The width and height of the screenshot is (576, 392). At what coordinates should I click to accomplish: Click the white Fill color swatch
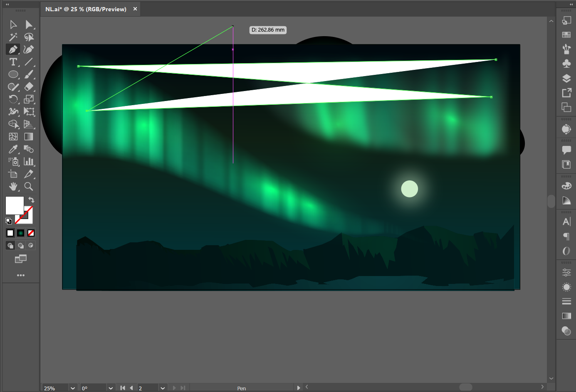pyautogui.click(x=15, y=205)
